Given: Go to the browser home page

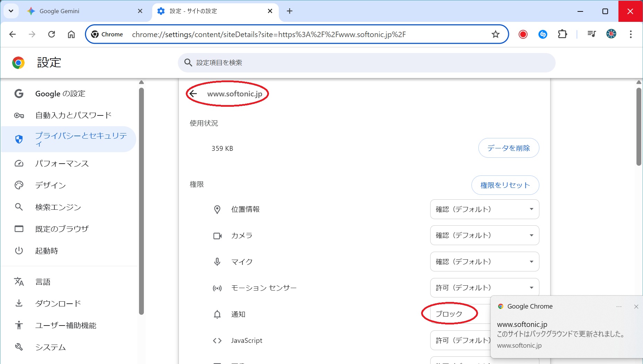Looking at the screenshot, I should (71, 34).
